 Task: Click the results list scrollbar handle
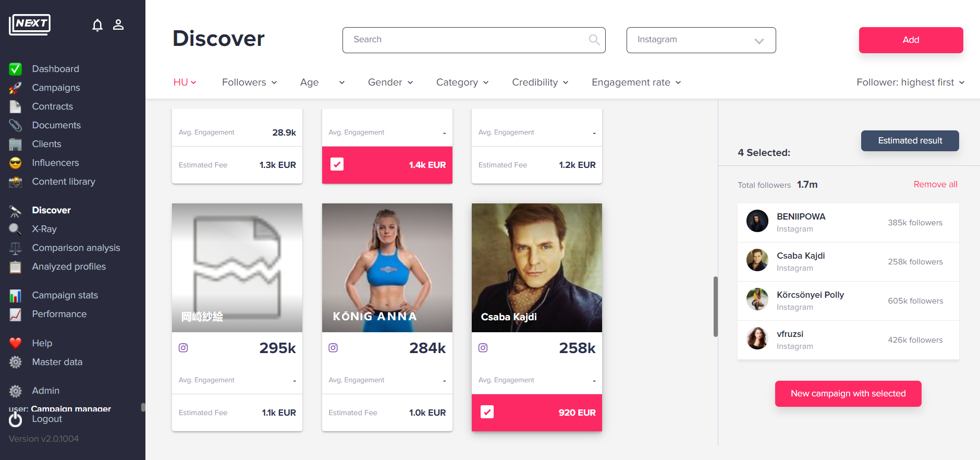716,307
